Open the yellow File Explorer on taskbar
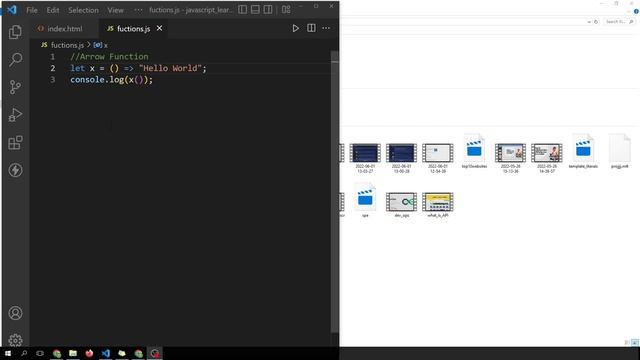 pos(122,353)
